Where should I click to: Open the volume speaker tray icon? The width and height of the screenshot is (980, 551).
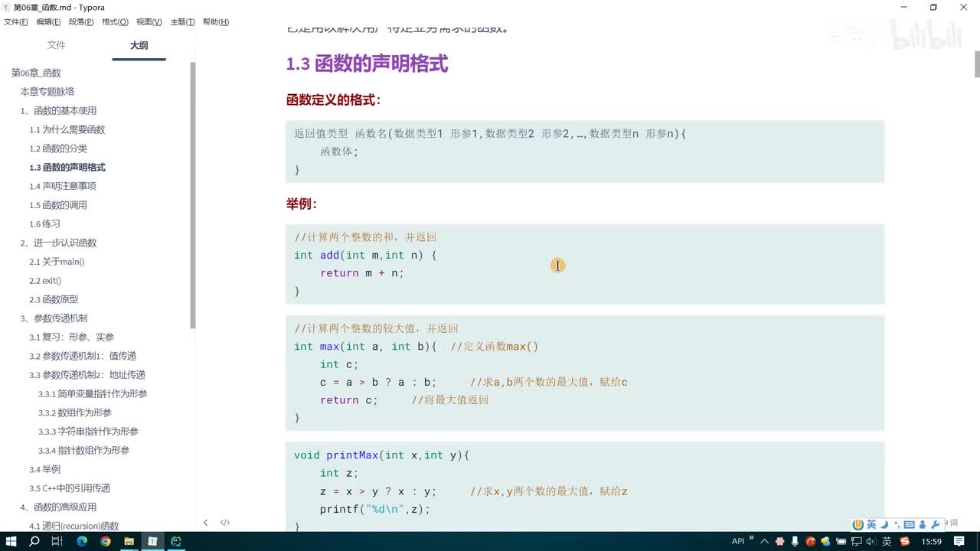click(871, 541)
